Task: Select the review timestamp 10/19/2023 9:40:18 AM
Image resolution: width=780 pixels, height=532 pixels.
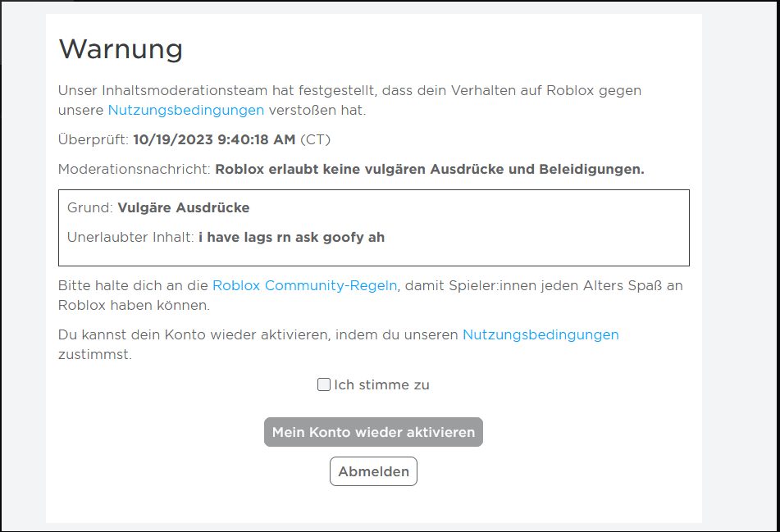Action: [214, 139]
